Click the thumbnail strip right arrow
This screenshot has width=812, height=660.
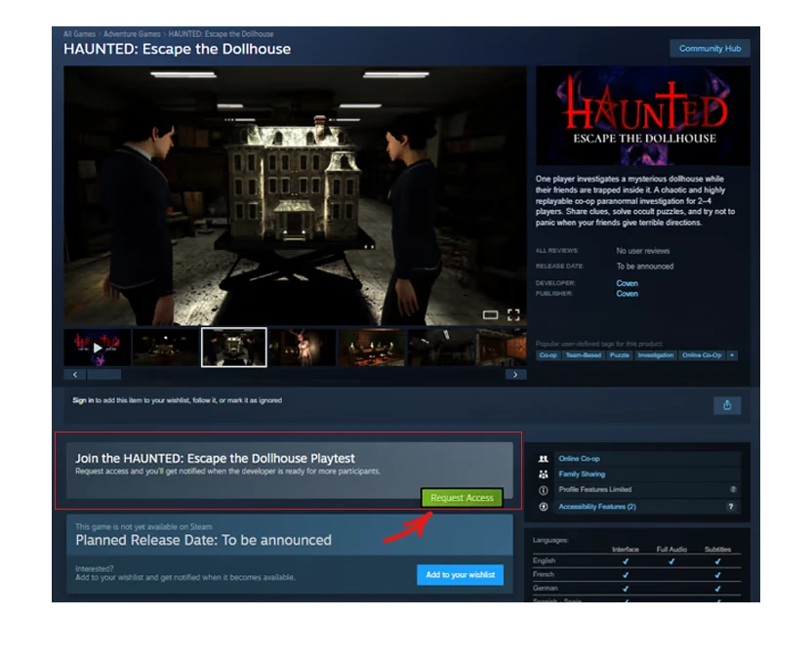point(515,375)
